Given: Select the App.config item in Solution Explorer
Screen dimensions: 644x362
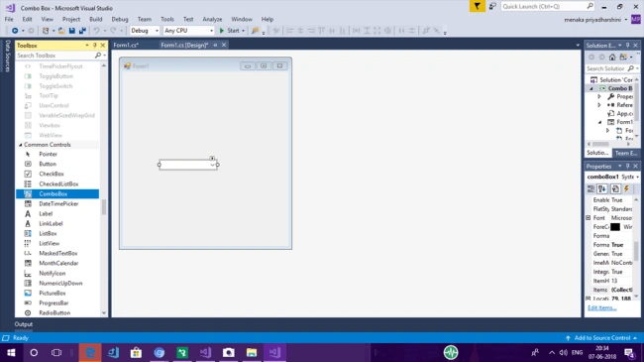Looking at the screenshot, I should pyautogui.click(x=620, y=113).
